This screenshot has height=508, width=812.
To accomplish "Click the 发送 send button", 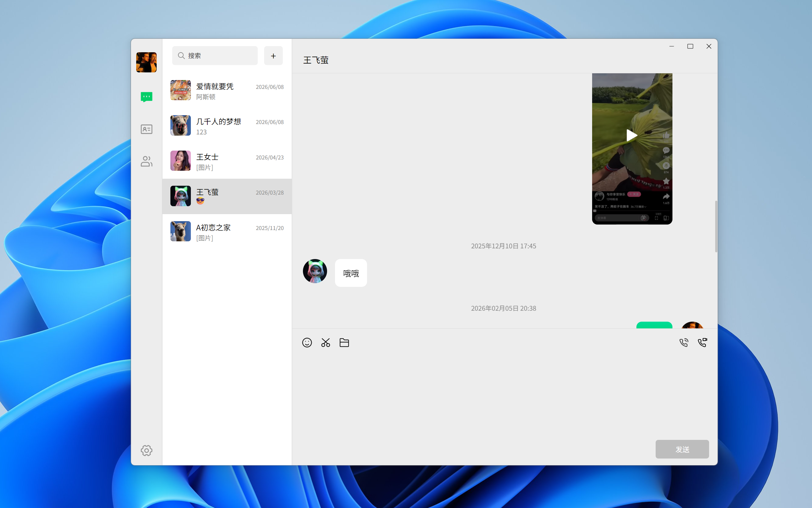I will point(682,449).
